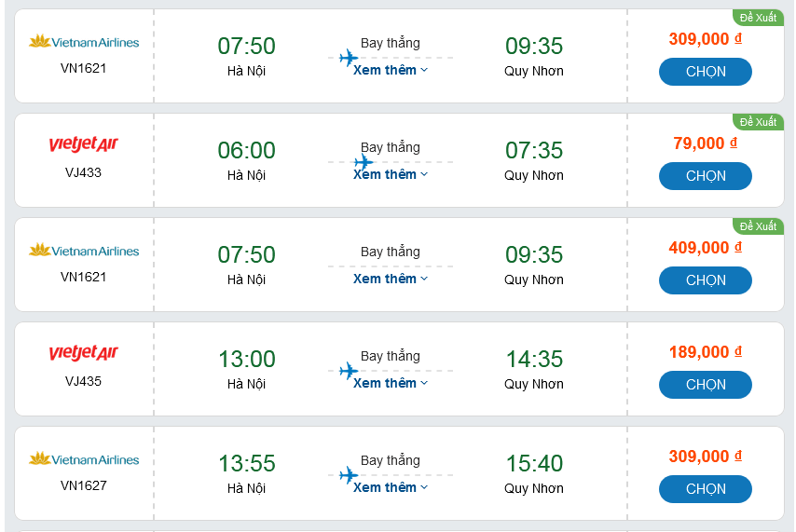This screenshot has height=532, width=796.
Task: Click the airplane icon on the 13:55 flight
Action: pos(349,475)
